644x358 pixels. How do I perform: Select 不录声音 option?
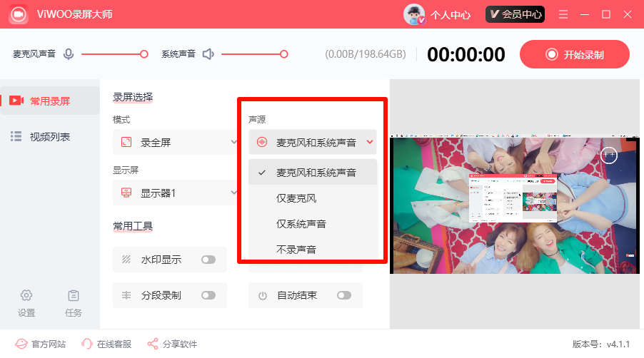click(x=313, y=250)
